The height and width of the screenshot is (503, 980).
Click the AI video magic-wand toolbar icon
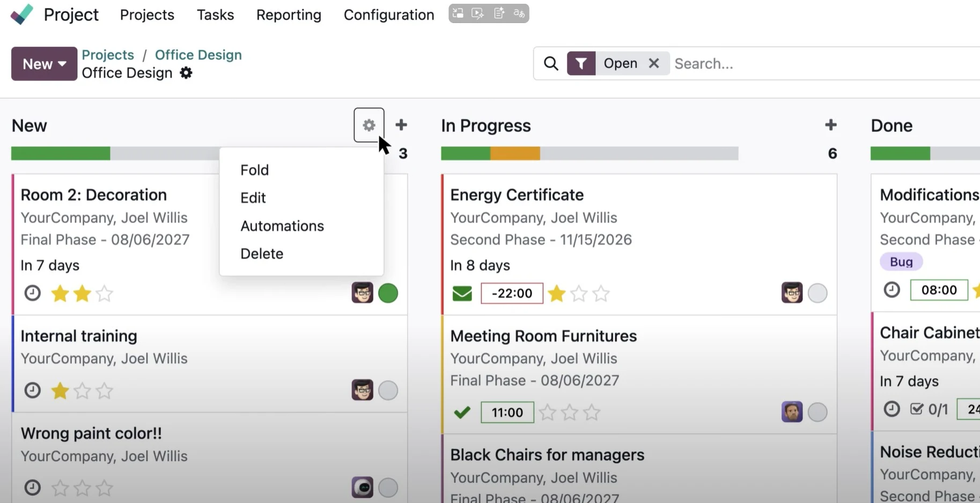[x=478, y=13]
